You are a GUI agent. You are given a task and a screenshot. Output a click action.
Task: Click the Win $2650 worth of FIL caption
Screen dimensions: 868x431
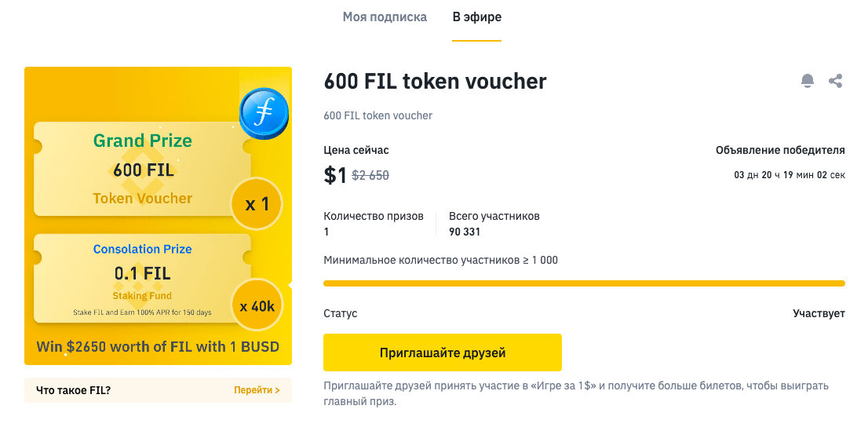(158, 346)
